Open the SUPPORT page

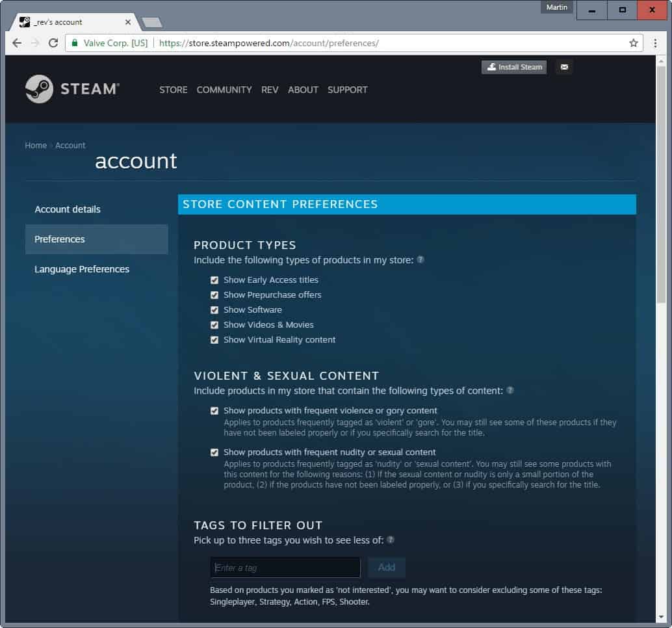click(348, 90)
